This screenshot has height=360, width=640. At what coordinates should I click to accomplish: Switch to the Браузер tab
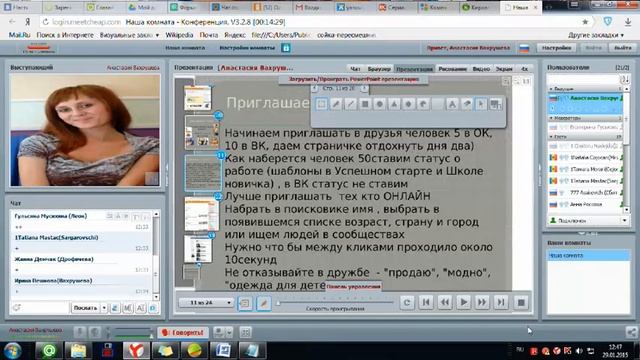[x=379, y=69]
